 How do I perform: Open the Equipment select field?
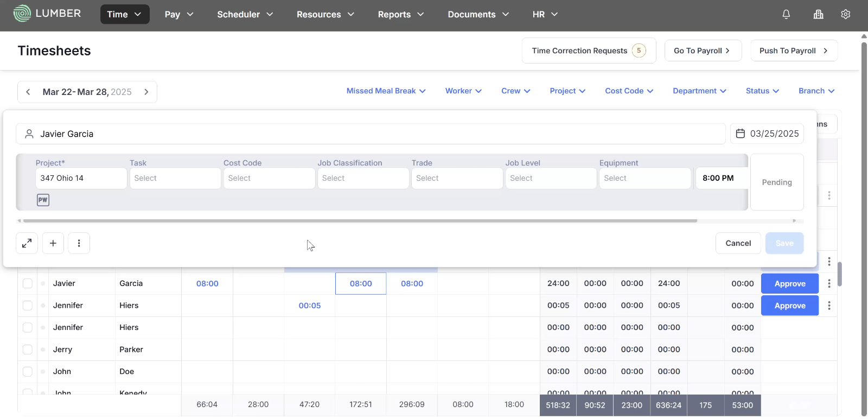(x=645, y=178)
